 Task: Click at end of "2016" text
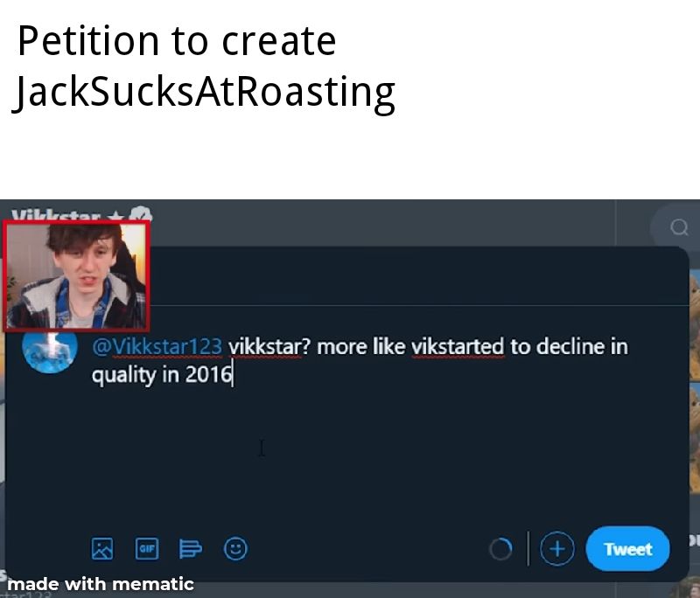click(232, 376)
